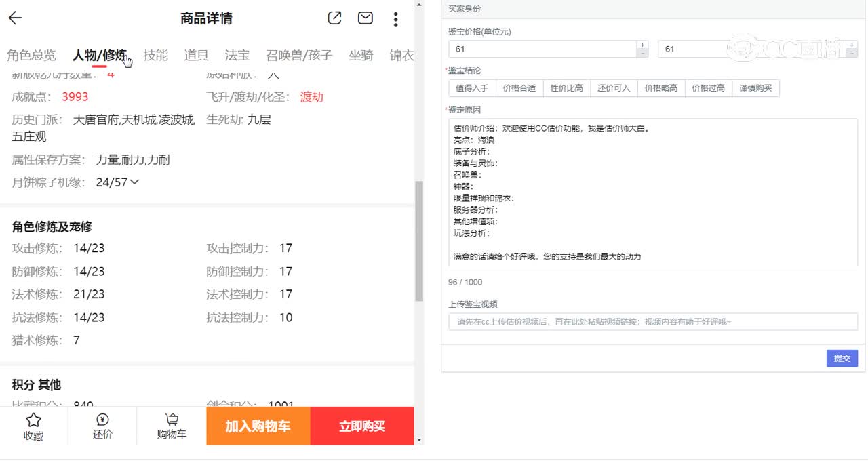Increase first price with plus stepper

[x=642, y=45]
